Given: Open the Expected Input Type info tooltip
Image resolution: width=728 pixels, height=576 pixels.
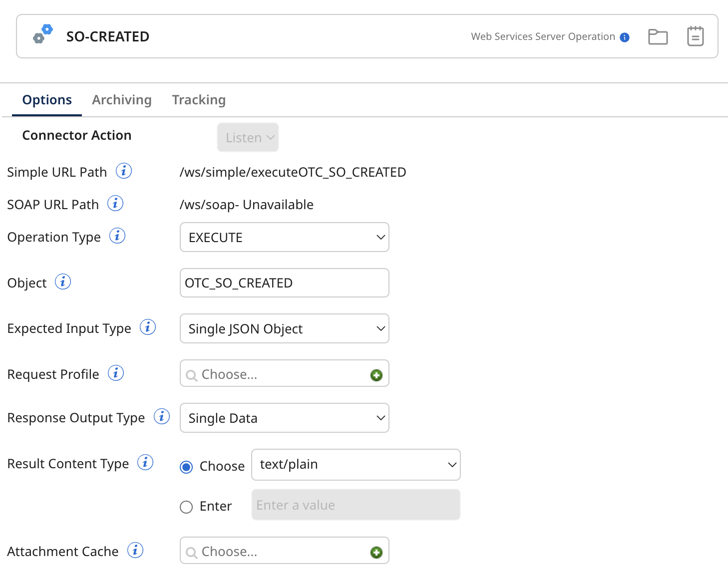Looking at the screenshot, I should coord(148,327).
